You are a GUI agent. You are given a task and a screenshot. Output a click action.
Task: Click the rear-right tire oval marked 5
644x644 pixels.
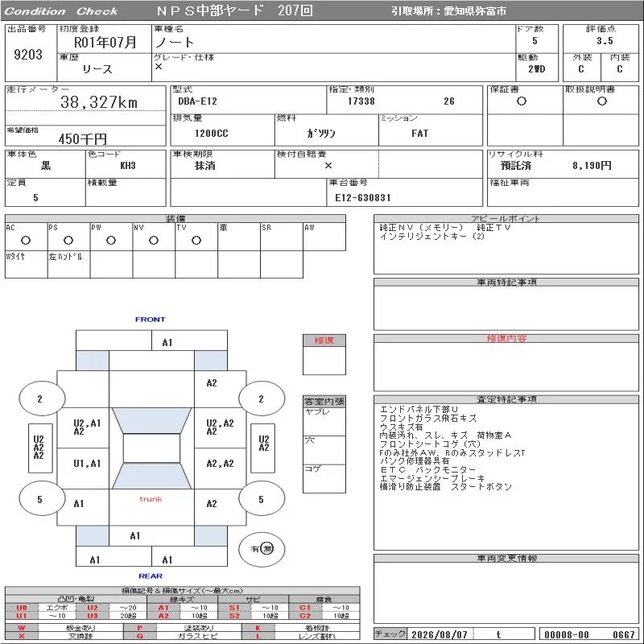click(x=262, y=499)
